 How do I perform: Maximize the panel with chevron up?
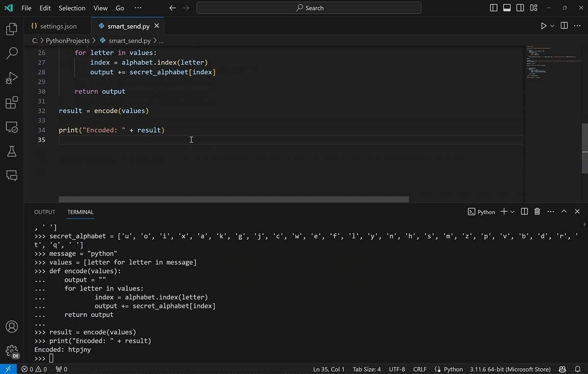(x=564, y=211)
